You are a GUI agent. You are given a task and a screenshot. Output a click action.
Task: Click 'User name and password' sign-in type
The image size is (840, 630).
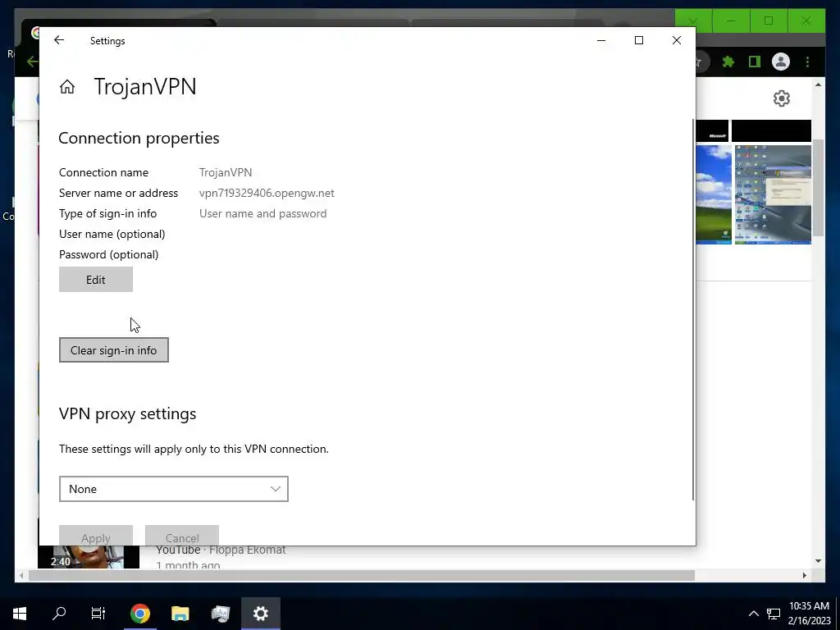tap(263, 213)
